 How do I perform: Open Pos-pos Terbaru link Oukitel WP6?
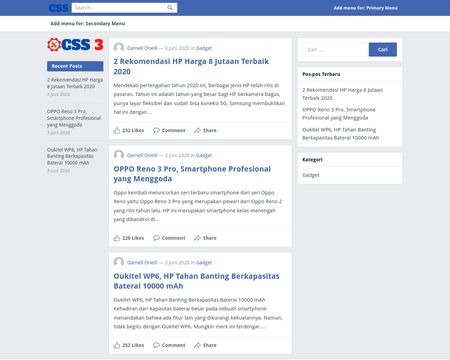pyautogui.click(x=340, y=134)
